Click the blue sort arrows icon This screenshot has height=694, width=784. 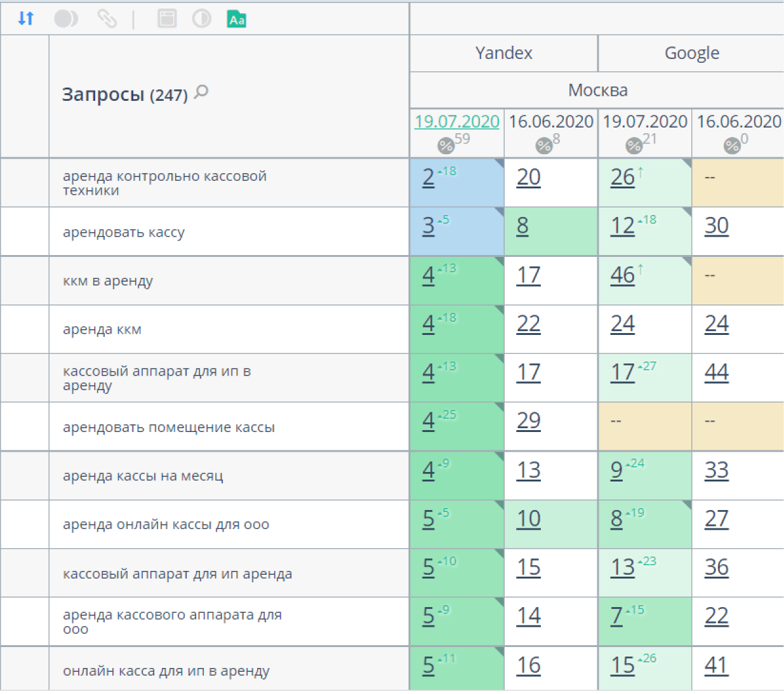pyautogui.click(x=26, y=18)
